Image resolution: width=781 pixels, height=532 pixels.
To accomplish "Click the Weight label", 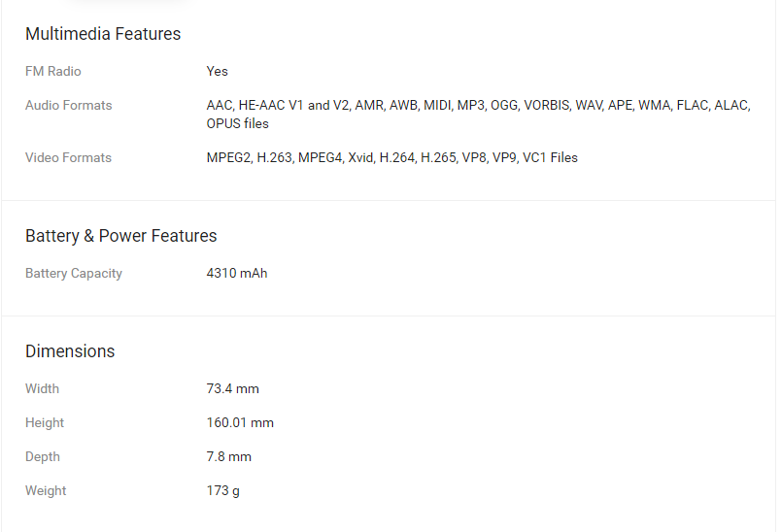I will (46, 490).
